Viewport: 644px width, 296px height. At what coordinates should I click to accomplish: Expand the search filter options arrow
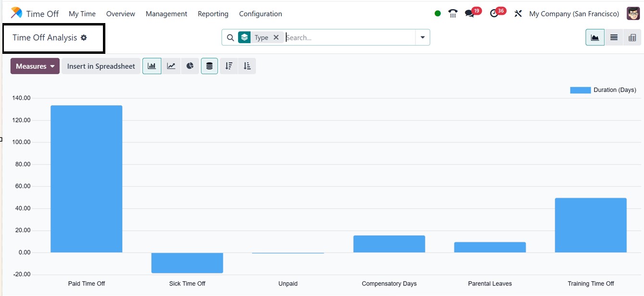422,37
